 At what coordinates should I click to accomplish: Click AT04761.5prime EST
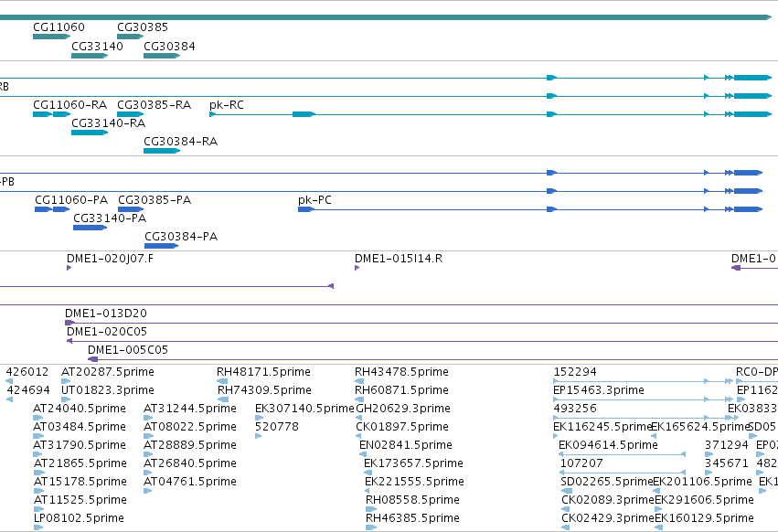point(147,491)
